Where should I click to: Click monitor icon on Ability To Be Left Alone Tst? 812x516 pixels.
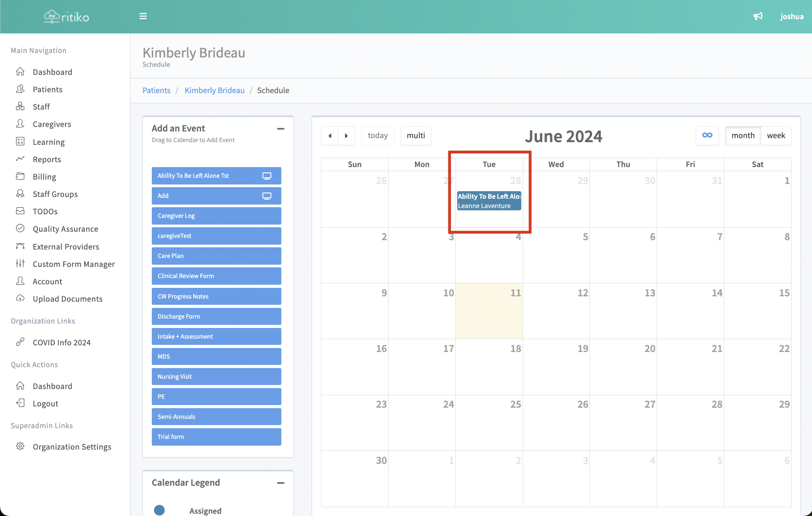point(267,176)
